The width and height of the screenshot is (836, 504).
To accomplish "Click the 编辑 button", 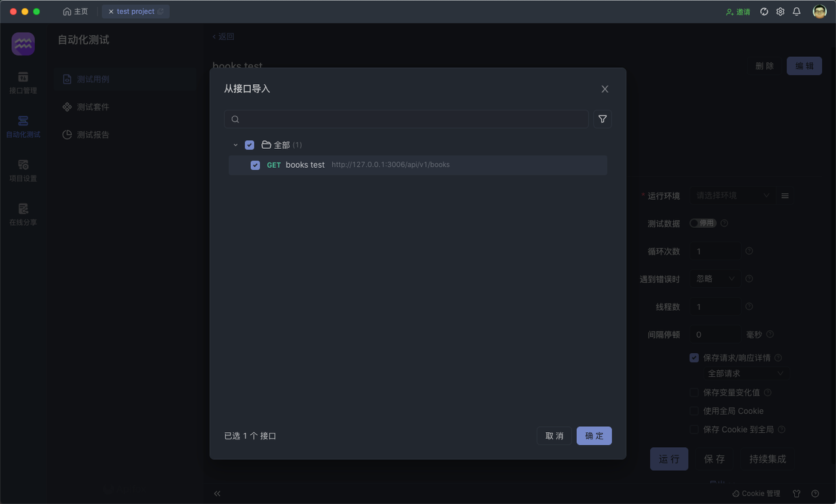I will (805, 66).
